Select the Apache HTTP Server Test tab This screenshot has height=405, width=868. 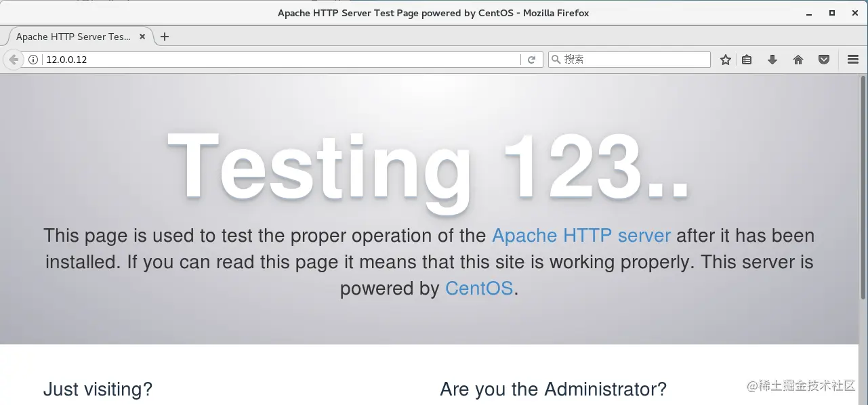pyautogui.click(x=73, y=37)
